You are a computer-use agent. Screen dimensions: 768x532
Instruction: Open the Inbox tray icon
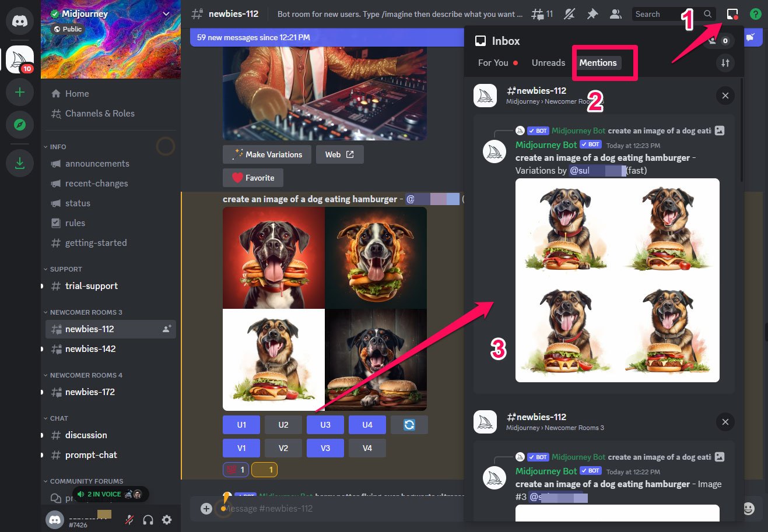click(732, 14)
